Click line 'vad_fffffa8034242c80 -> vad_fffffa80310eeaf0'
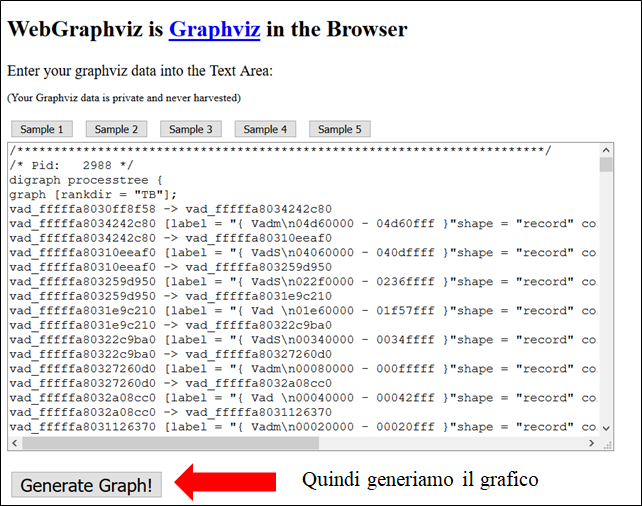Viewport: 642px width, 506px height. [x=171, y=238]
